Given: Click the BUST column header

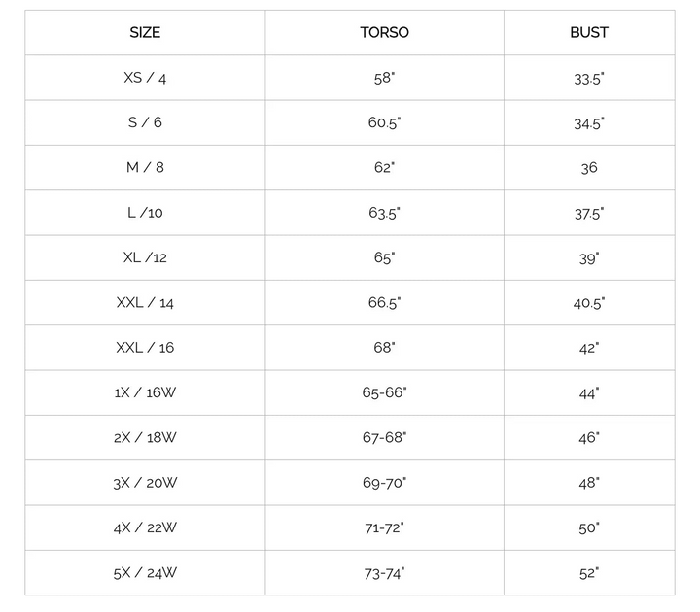Looking at the screenshot, I should 589,32.
